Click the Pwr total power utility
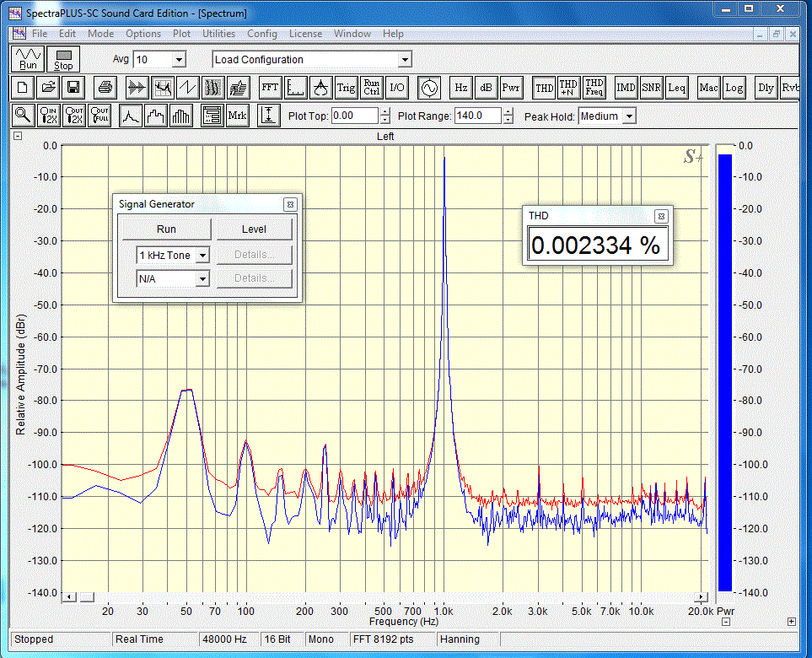 click(511, 88)
